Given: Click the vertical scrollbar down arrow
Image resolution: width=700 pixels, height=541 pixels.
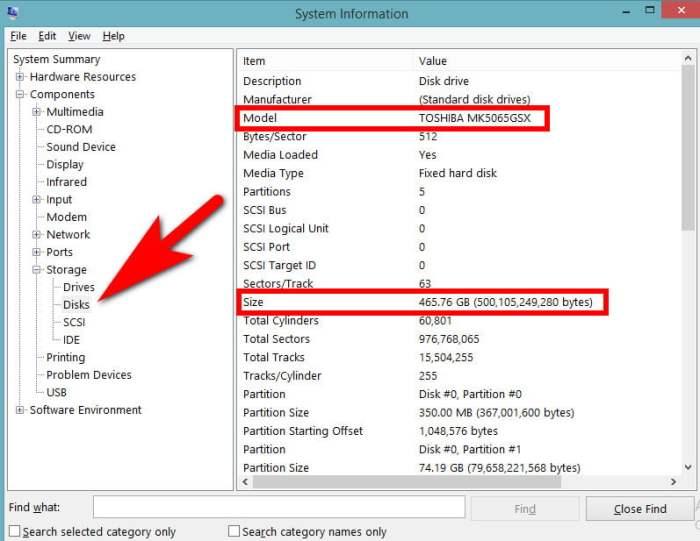Looking at the screenshot, I should tap(688, 467).
